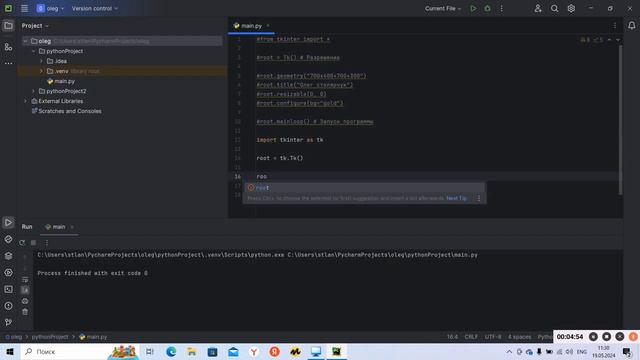Expand the .venv folder
This screenshot has width=640, height=360.
coord(41,71)
